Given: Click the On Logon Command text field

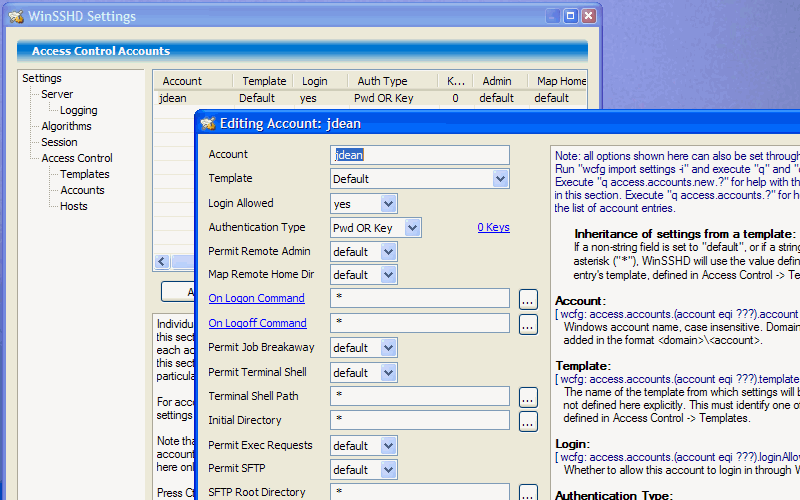Looking at the screenshot, I should pyautogui.click(x=419, y=298).
